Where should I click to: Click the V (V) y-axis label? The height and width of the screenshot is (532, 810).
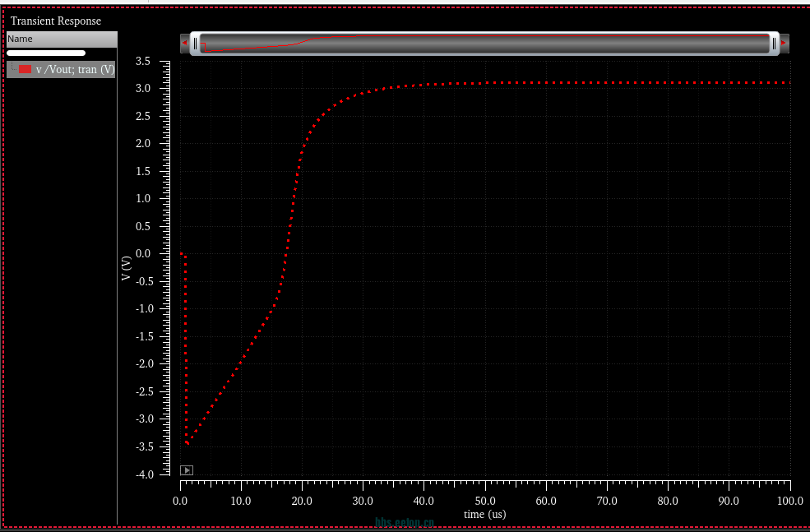[126, 268]
